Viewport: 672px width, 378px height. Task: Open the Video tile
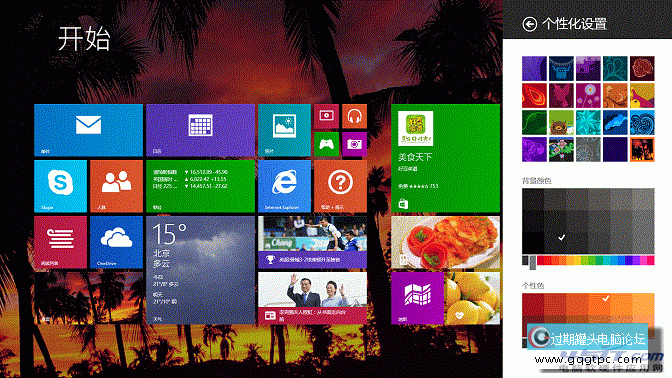(326, 116)
